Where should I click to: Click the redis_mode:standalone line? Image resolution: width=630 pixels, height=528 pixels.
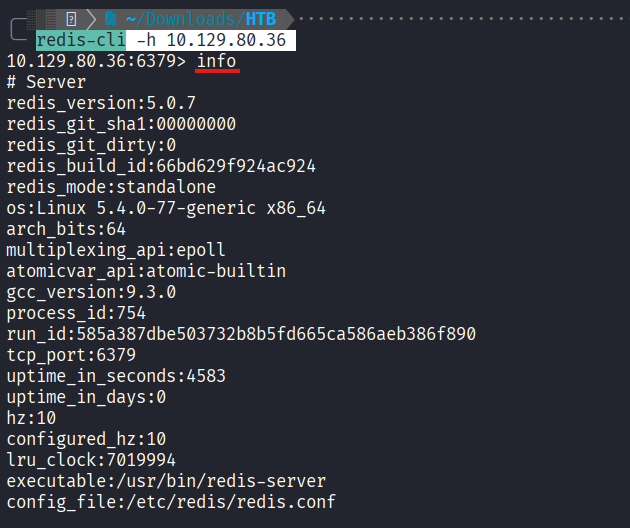point(111,187)
